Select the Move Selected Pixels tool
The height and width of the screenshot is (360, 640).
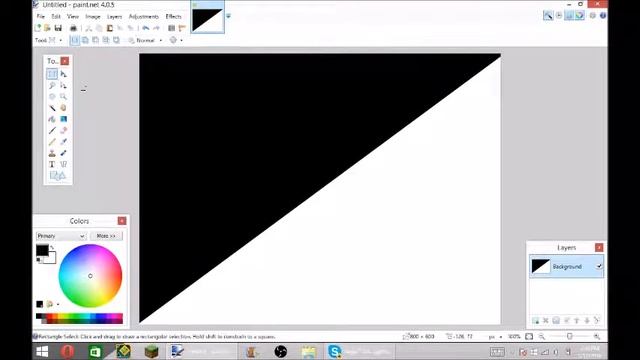coord(63,74)
